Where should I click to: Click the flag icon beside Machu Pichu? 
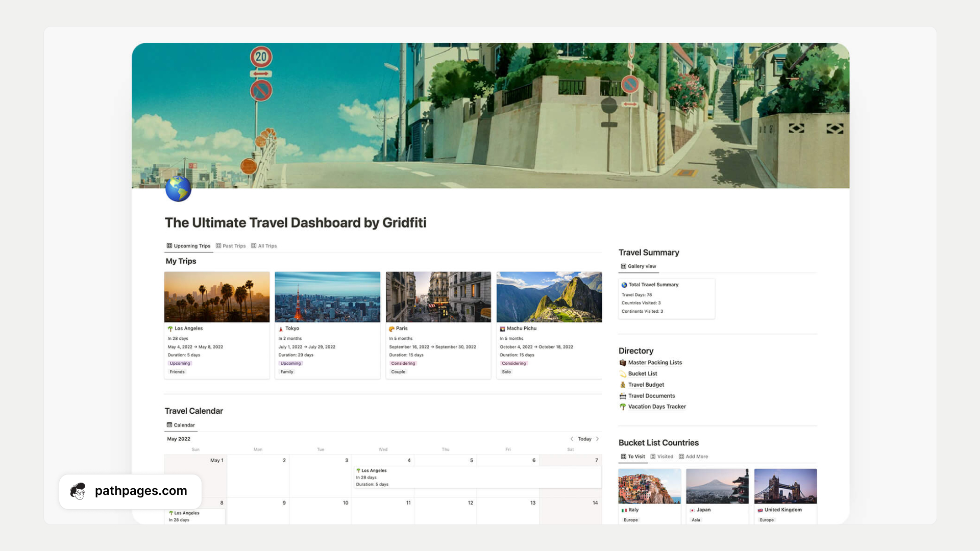[x=502, y=329]
